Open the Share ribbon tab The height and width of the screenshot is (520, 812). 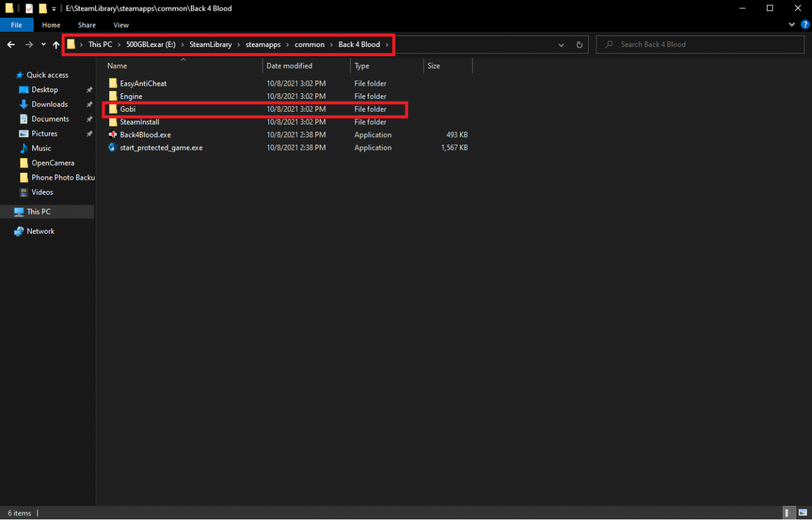[x=87, y=25]
